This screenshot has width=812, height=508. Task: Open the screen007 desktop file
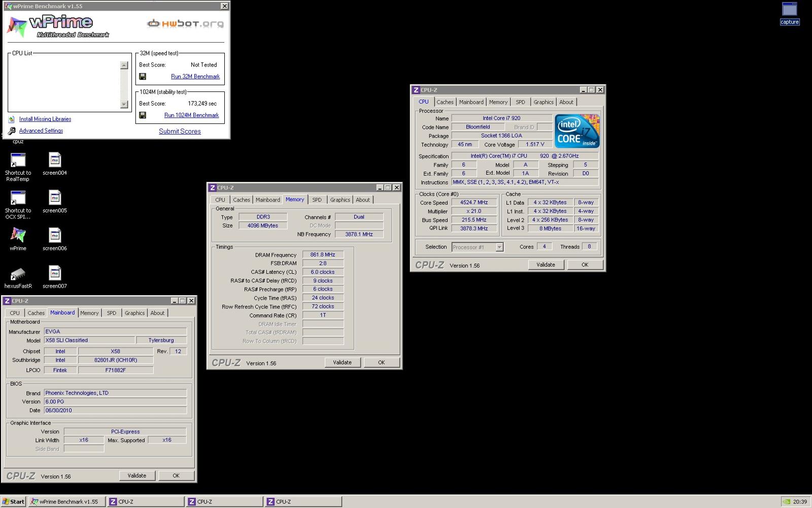pos(55,277)
